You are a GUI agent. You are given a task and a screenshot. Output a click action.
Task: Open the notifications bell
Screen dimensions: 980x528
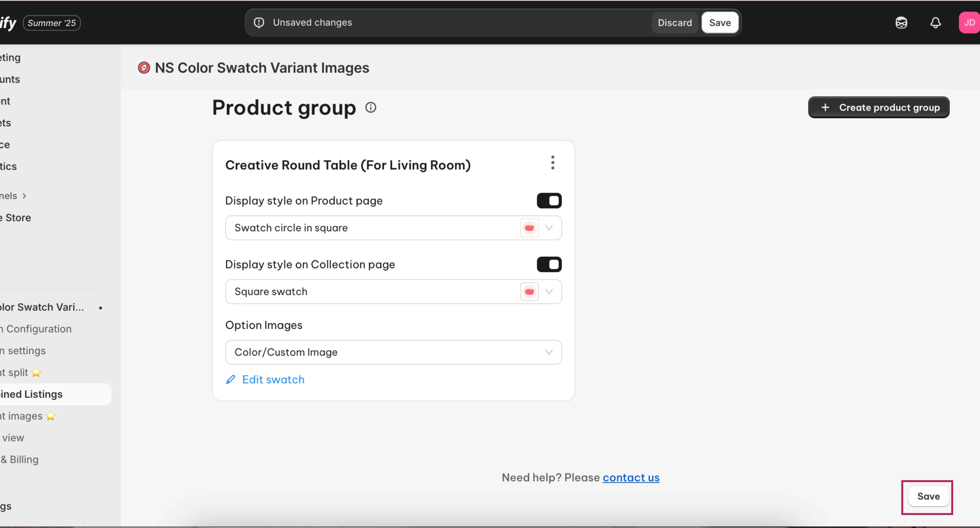pyautogui.click(x=936, y=23)
